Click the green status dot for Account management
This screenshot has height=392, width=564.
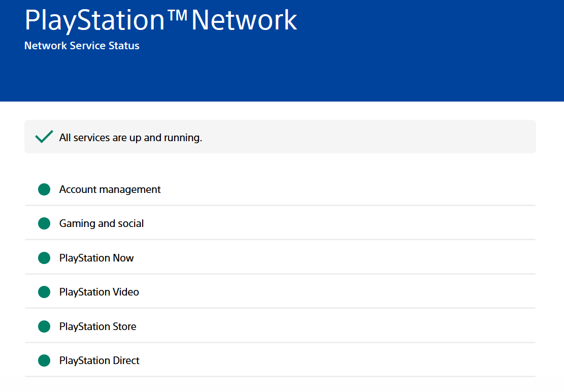[44, 189]
